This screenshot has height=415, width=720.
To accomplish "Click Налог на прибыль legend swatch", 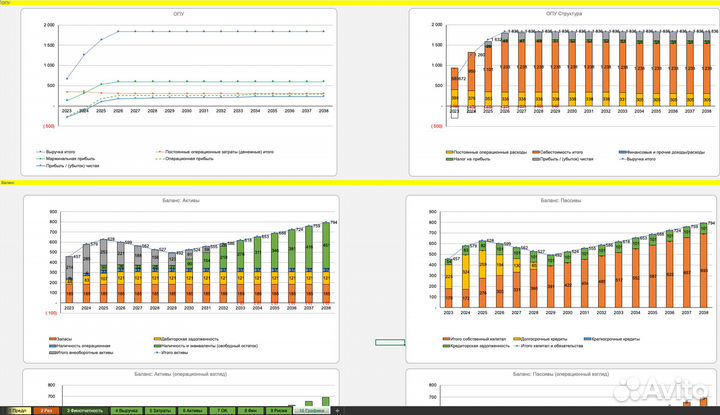I will coord(447,158).
